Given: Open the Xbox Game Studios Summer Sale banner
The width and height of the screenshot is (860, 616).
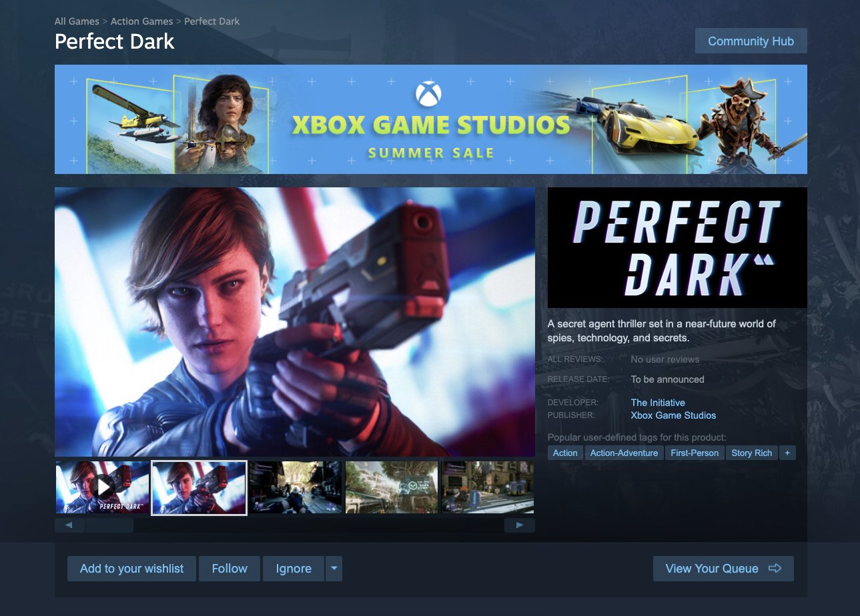Looking at the screenshot, I should (431, 119).
